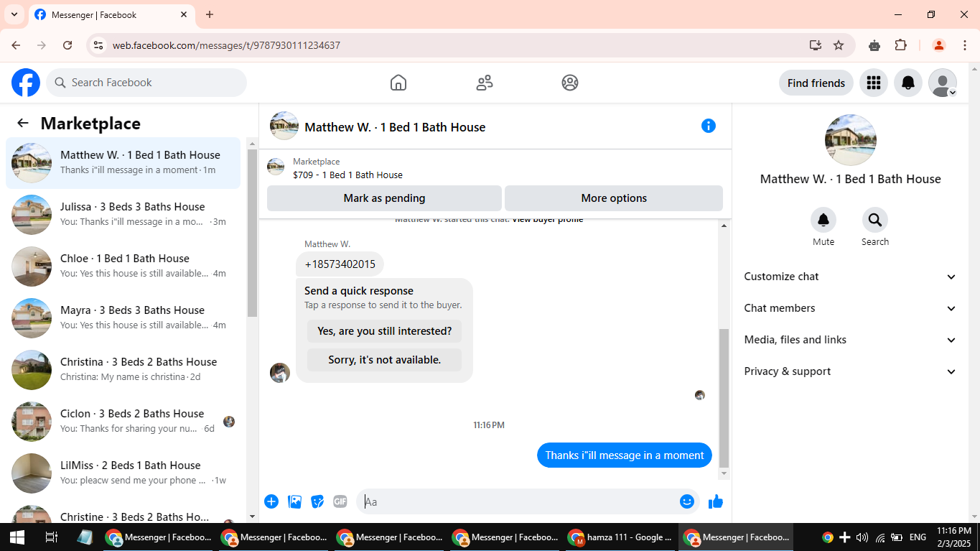Open the Chrome three-dot menu
The image size is (980, 551).
coord(964,45)
